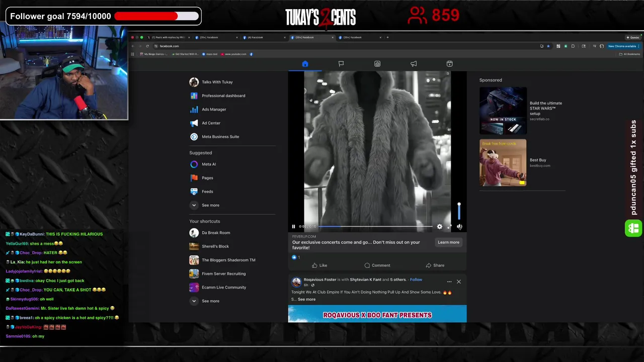Click the Chrome extensions puzzle icon
The image size is (644, 362).
573,46
